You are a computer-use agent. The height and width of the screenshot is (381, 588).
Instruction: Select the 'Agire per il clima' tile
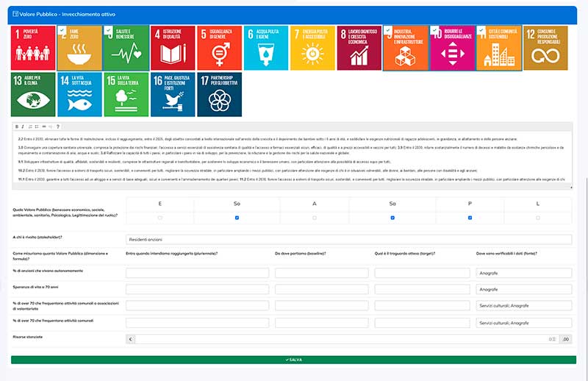tap(34, 94)
